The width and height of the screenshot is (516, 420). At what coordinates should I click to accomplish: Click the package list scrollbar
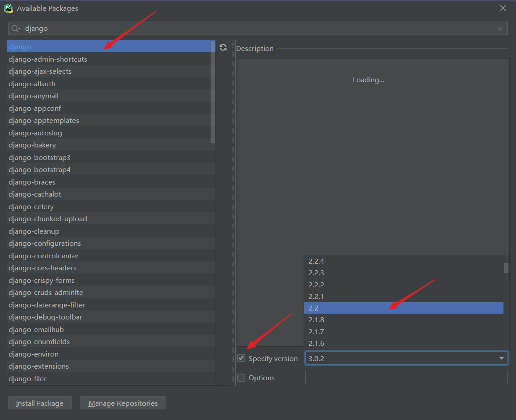(x=212, y=92)
